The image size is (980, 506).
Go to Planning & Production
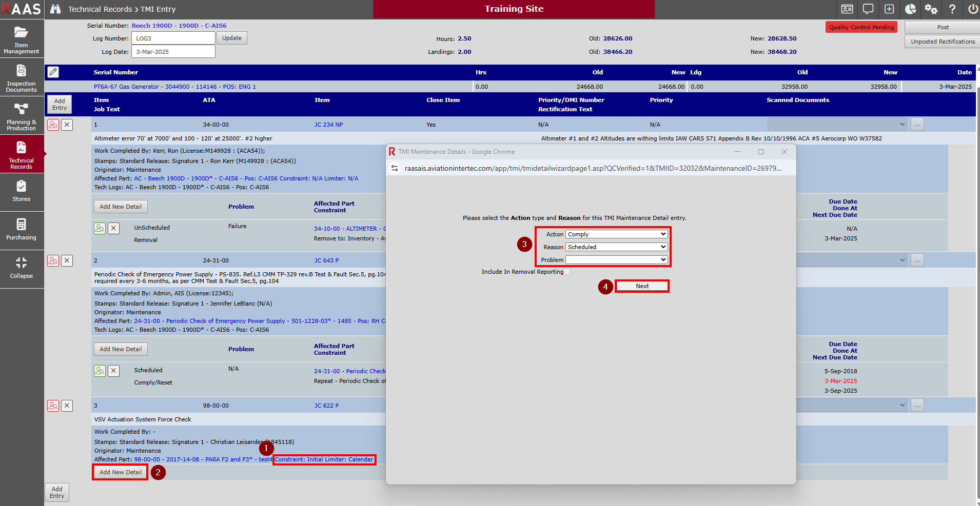pyautogui.click(x=21, y=116)
